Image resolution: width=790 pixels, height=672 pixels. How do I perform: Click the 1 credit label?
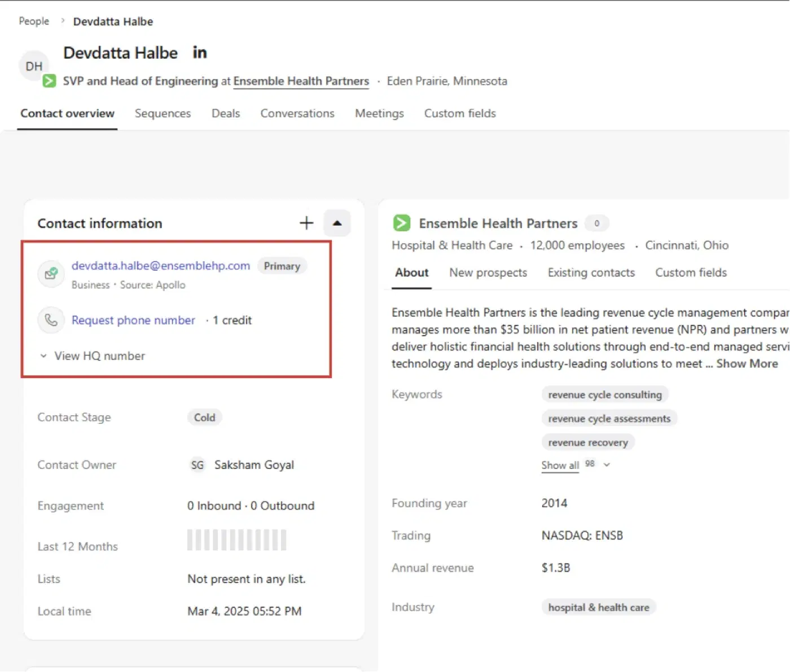coord(232,320)
